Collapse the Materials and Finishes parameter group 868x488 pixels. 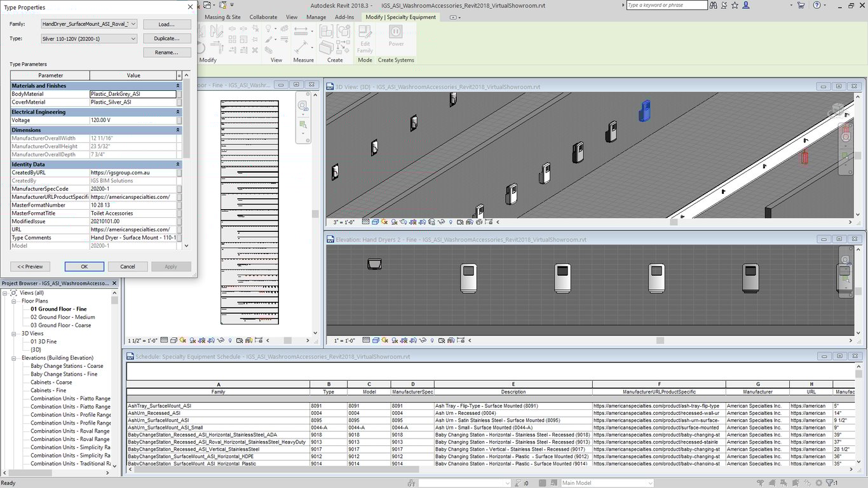click(179, 86)
